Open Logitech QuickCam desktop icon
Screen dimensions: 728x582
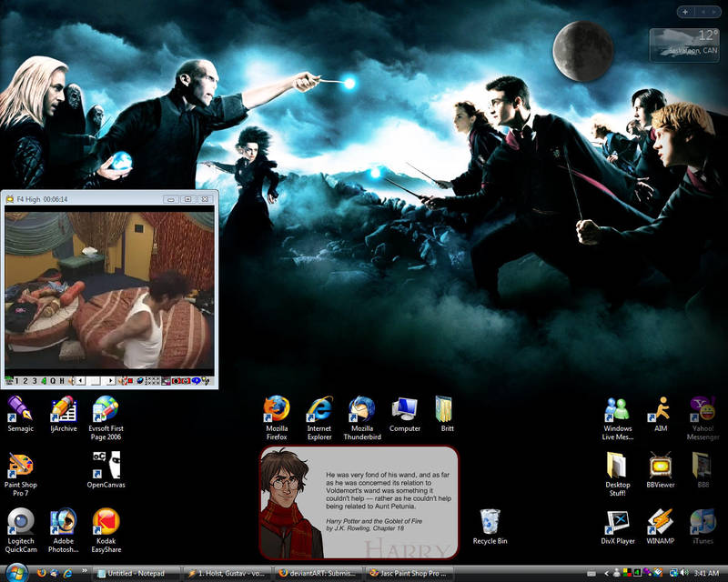(20, 530)
